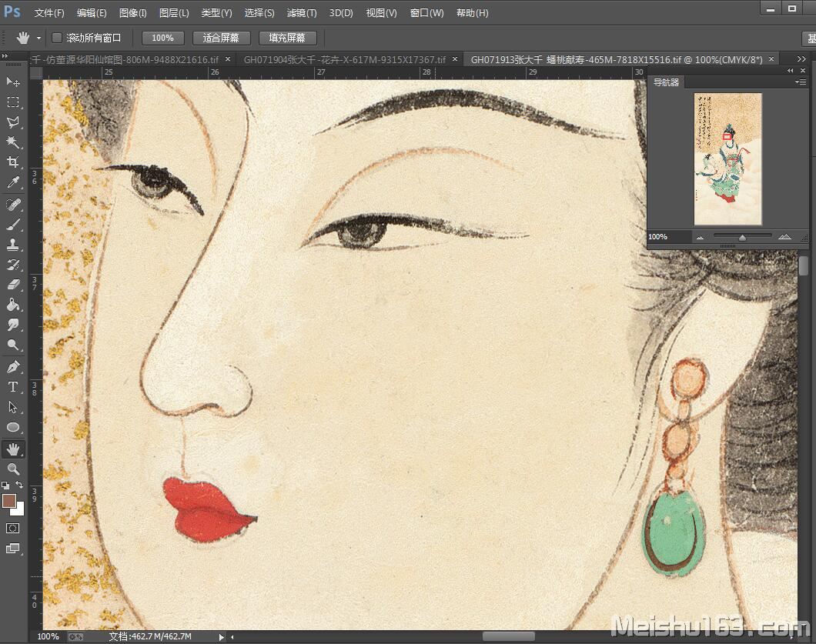The image size is (816, 644).
Task: Open the 帮助(H) menu
Action: point(473,13)
